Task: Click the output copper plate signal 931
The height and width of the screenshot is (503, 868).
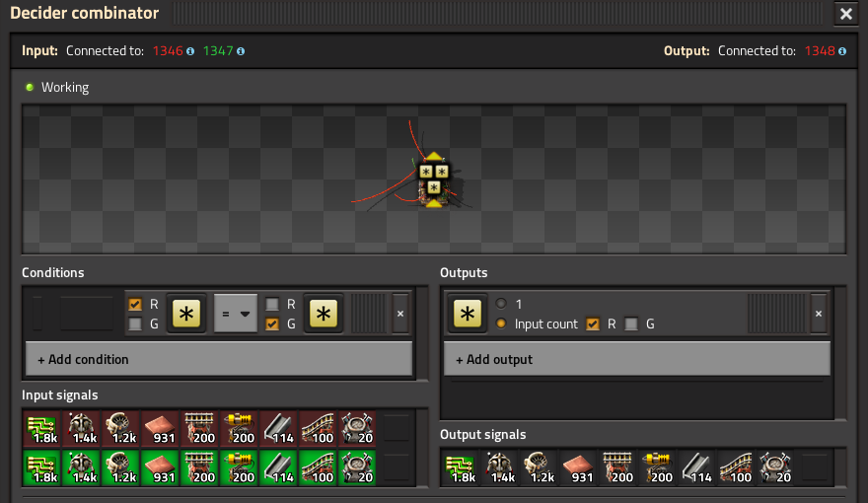Action: [578, 468]
